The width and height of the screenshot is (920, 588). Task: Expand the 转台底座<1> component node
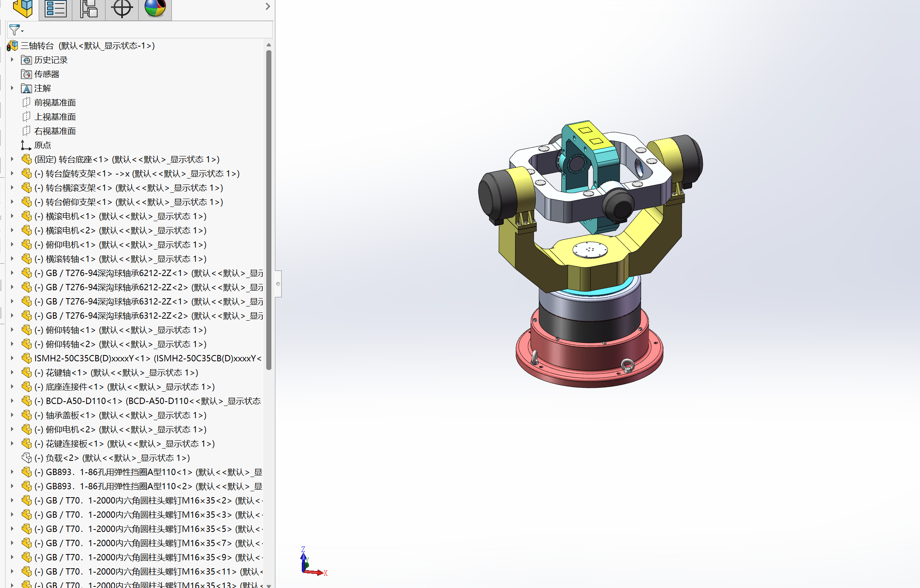(x=11, y=159)
